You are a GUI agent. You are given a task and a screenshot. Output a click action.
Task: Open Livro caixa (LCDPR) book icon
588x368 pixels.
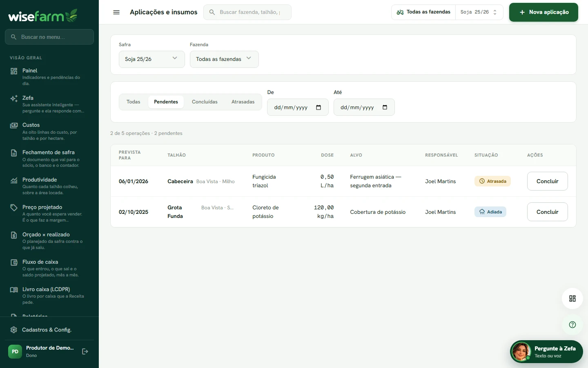(x=14, y=290)
